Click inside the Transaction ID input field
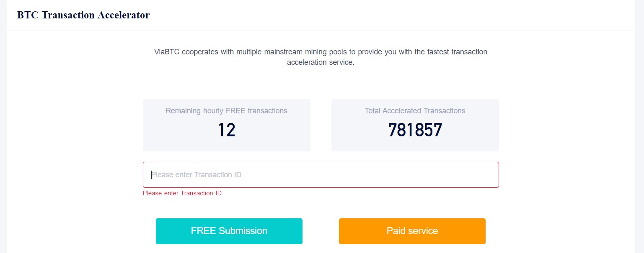This screenshot has width=644, height=253. click(321, 175)
